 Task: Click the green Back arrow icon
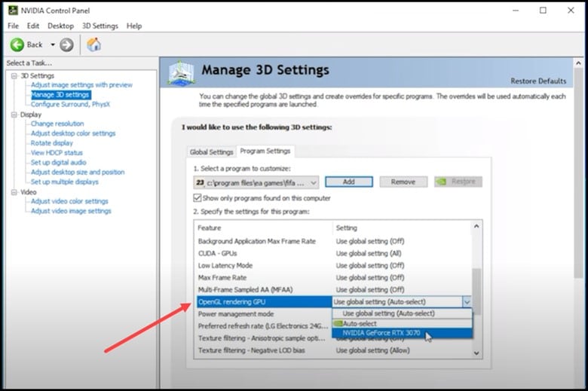tap(17, 44)
